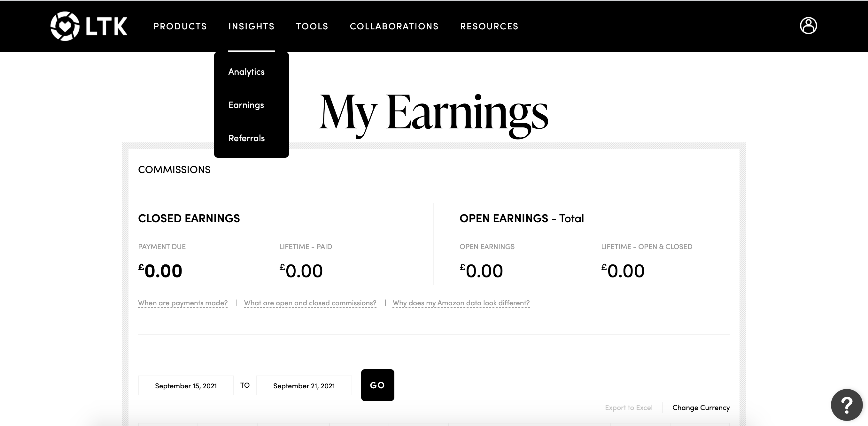868x426 pixels.
Task: Open 'When are payments made?' link
Action: [x=182, y=303]
